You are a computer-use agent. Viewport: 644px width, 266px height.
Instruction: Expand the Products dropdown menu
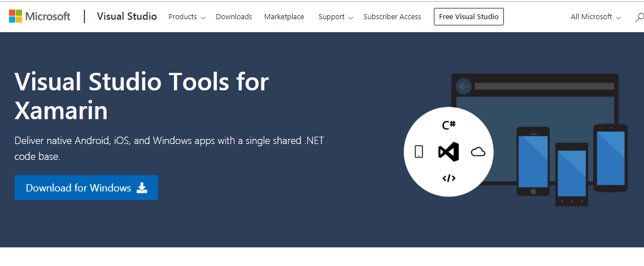[186, 17]
